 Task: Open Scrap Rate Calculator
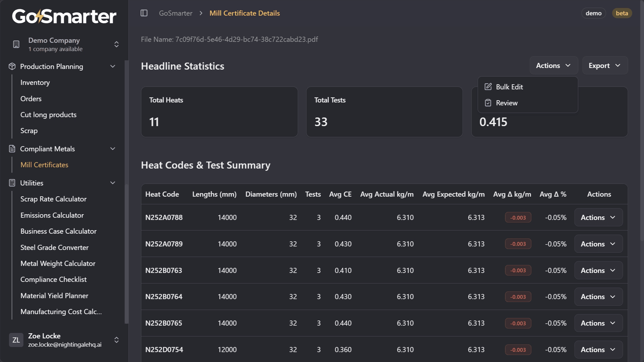coord(54,199)
